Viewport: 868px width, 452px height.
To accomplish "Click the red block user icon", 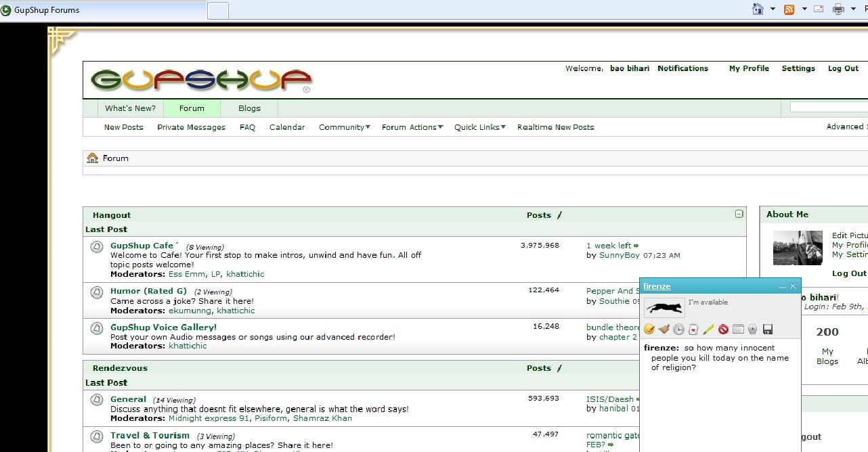I will (x=723, y=330).
